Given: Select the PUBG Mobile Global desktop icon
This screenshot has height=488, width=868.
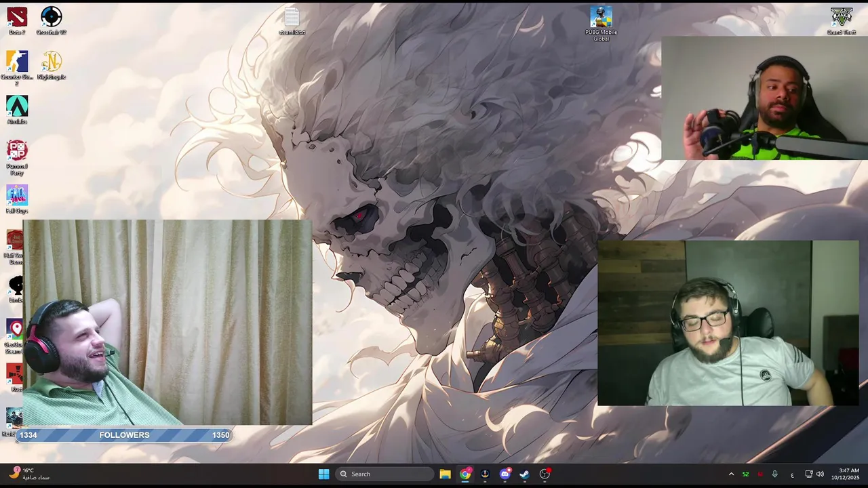Looking at the screenshot, I should [601, 24].
